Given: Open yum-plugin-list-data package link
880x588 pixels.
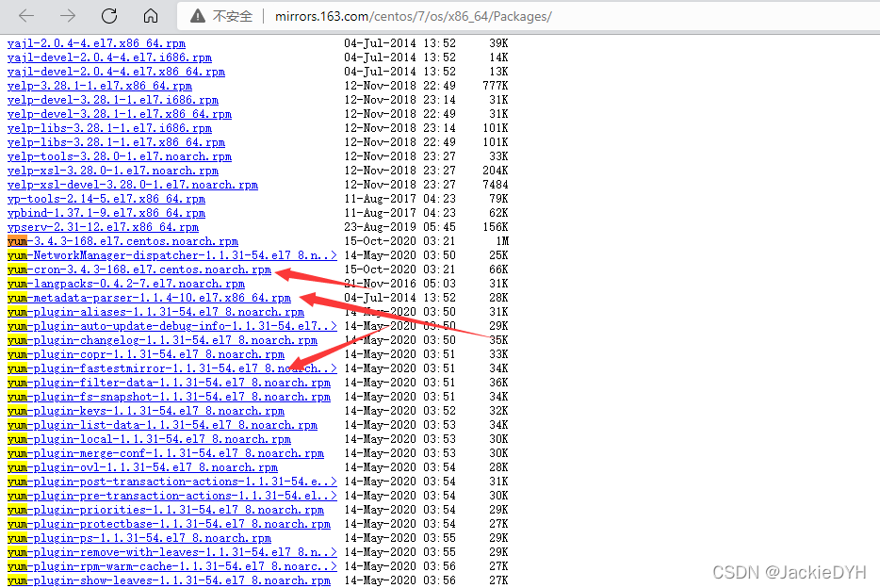Looking at the screenshot, I should tap(162, 425).
